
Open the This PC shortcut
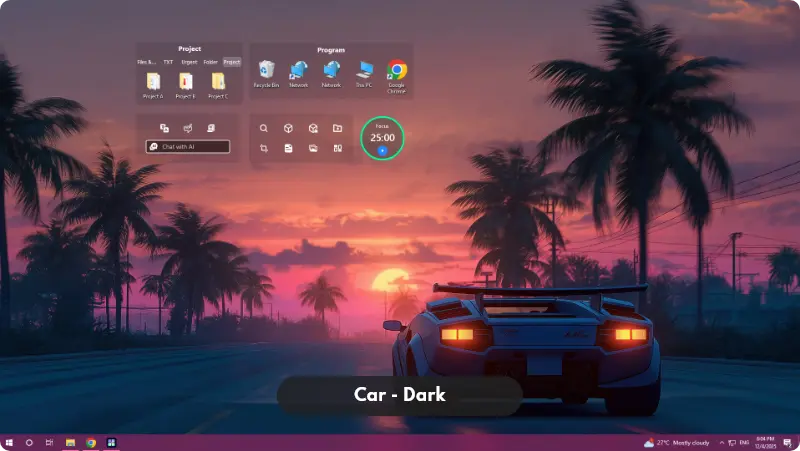(x=364, y=70)
